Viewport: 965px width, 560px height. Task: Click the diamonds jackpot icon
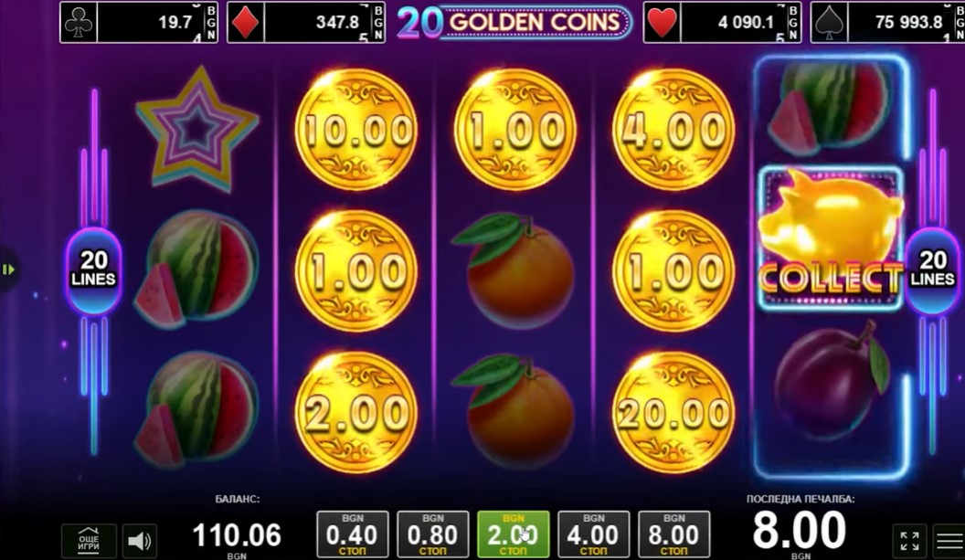tap(246, 23)
